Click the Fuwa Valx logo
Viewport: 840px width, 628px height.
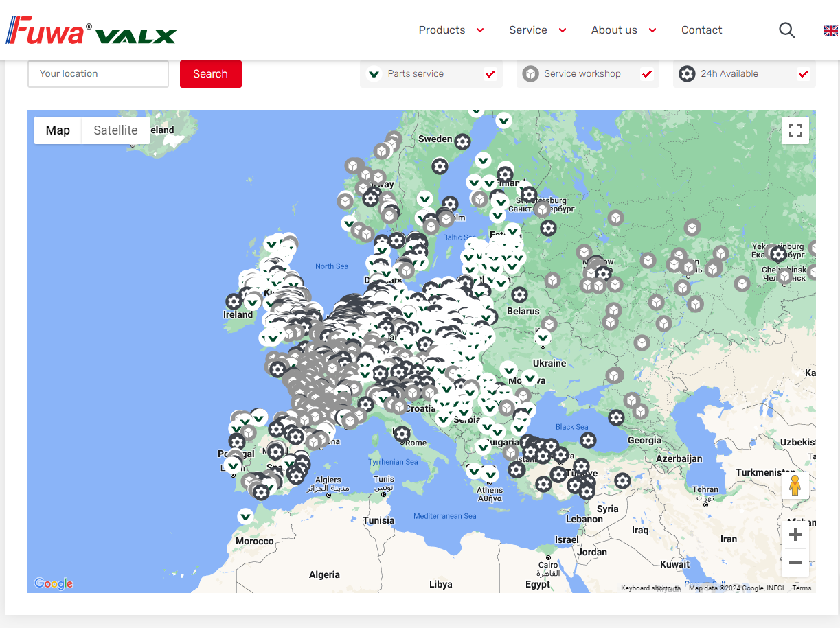[91, 30]
